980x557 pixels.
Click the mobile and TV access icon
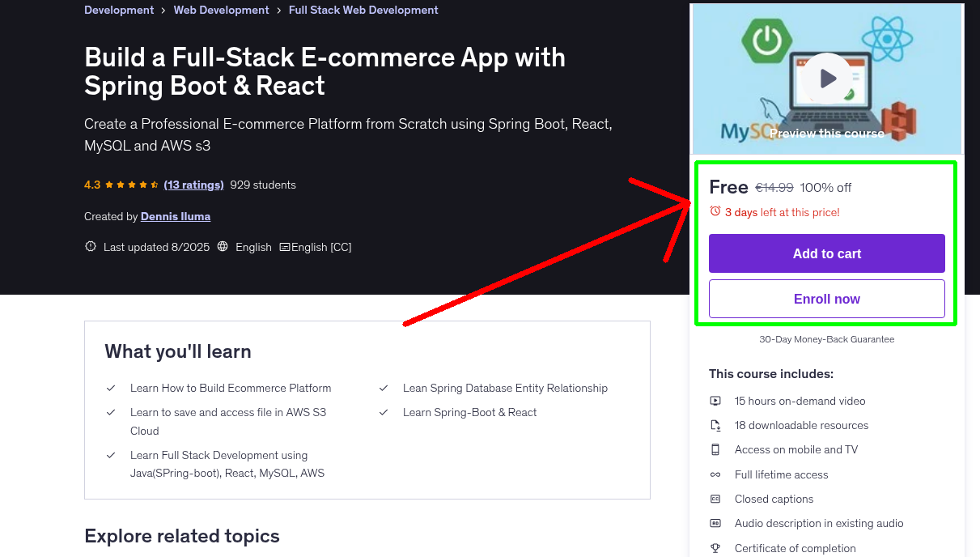pyautogui.click(x=715, y=449)
